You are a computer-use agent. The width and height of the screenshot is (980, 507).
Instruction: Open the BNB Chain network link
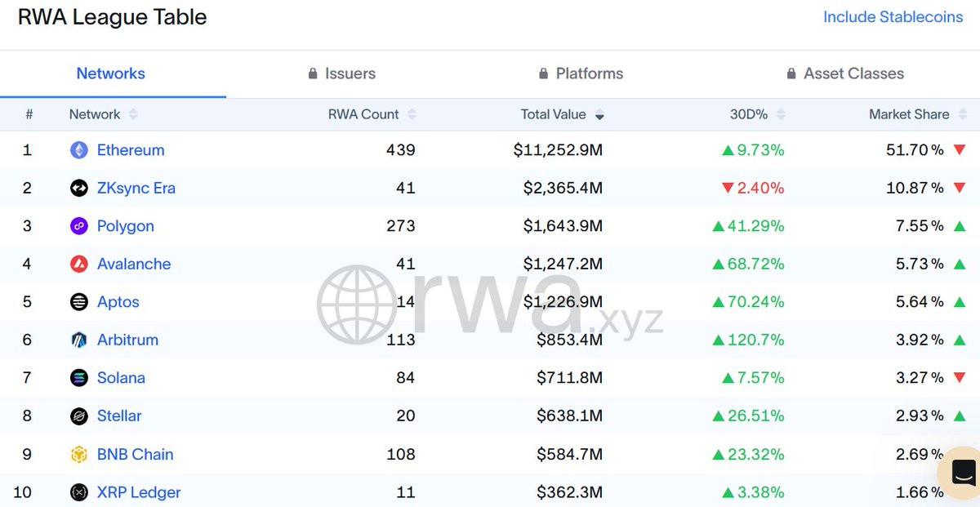click(x=136, y=454)
